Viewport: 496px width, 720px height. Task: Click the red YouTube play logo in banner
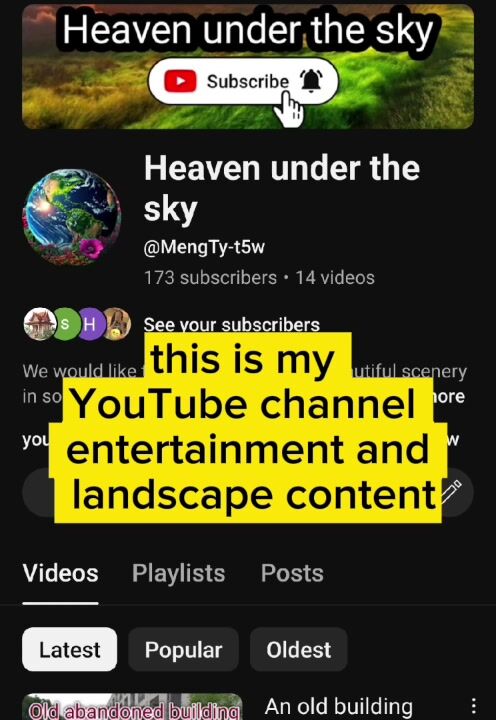180,81
